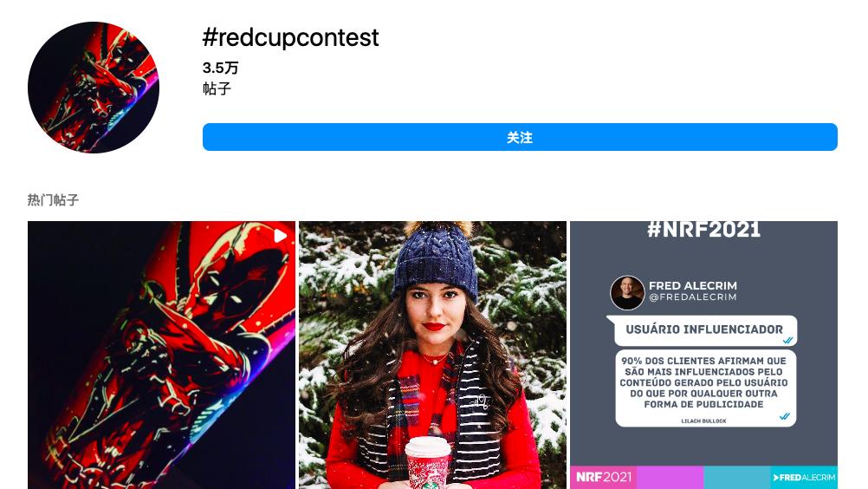Viewport: 868px width, 489px height.
Task: Click the @FREDALECRIM handle text
Action: [692, 297]
